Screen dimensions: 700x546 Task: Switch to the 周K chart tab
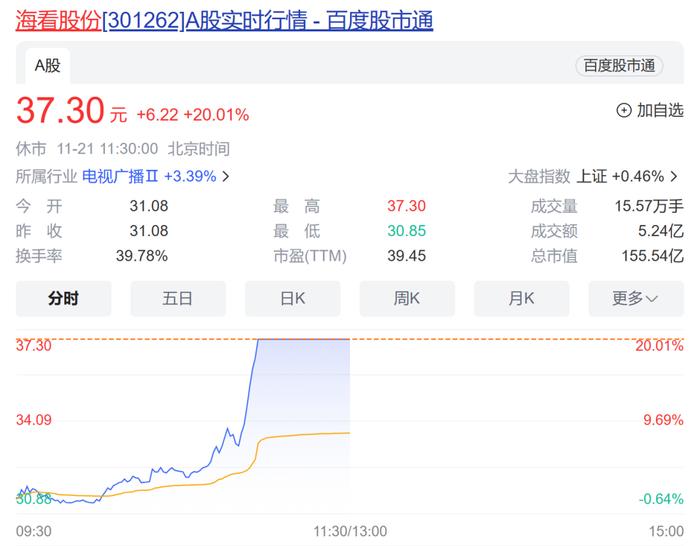tap(407, 298)
